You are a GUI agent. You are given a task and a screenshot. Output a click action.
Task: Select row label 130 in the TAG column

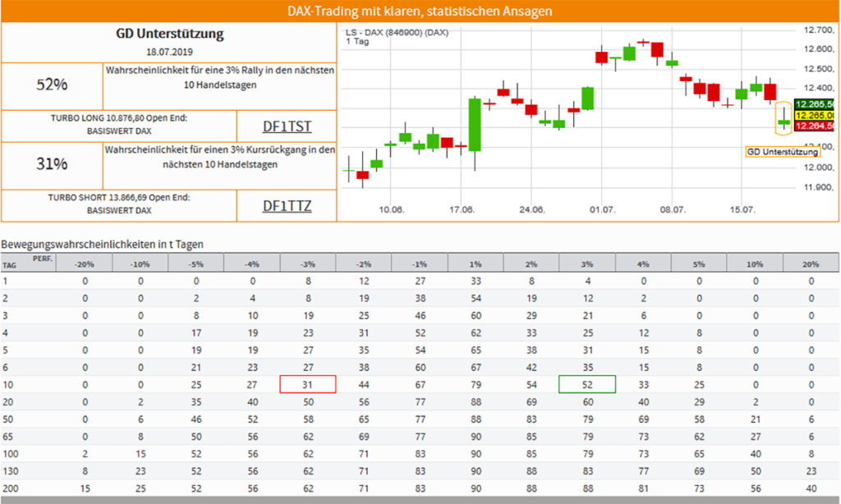[10, 471]
